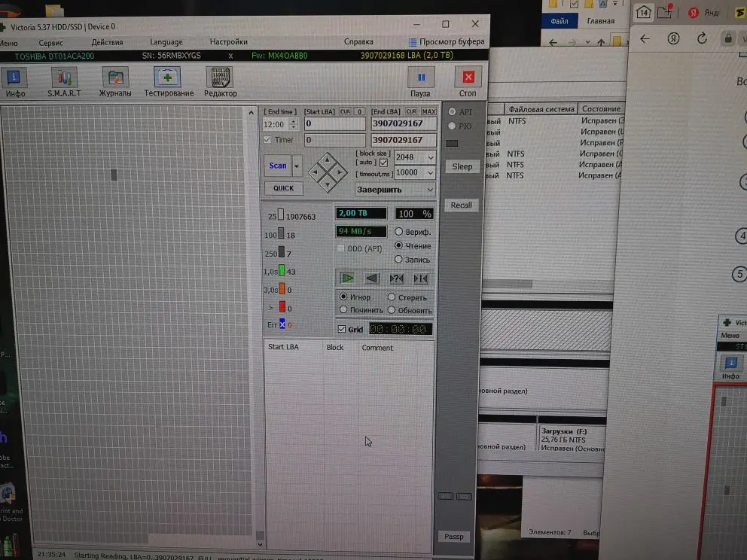Select the Починить remap radio button
The image size is (747, 560).
click(x=343, y=309)
